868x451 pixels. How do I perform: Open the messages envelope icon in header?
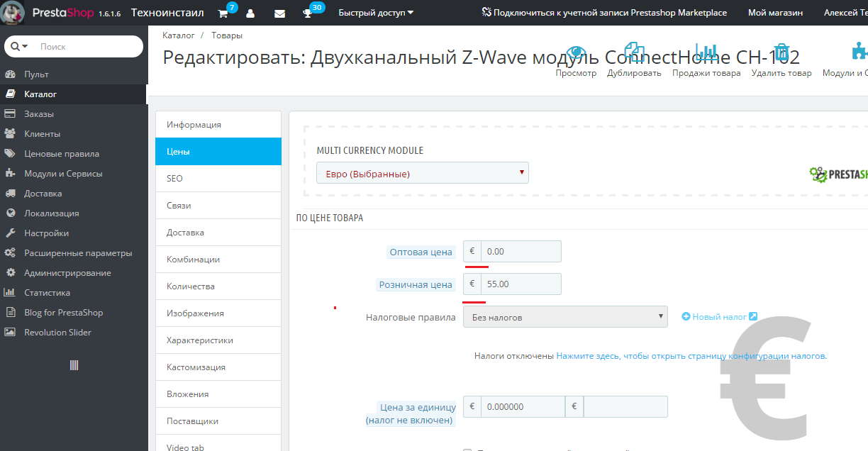pos(279,13)
